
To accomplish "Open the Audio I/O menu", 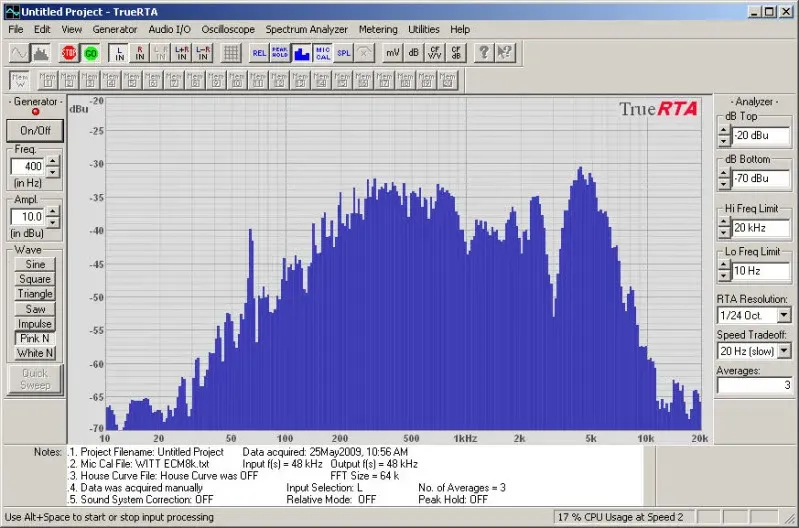I will [169, 30].
